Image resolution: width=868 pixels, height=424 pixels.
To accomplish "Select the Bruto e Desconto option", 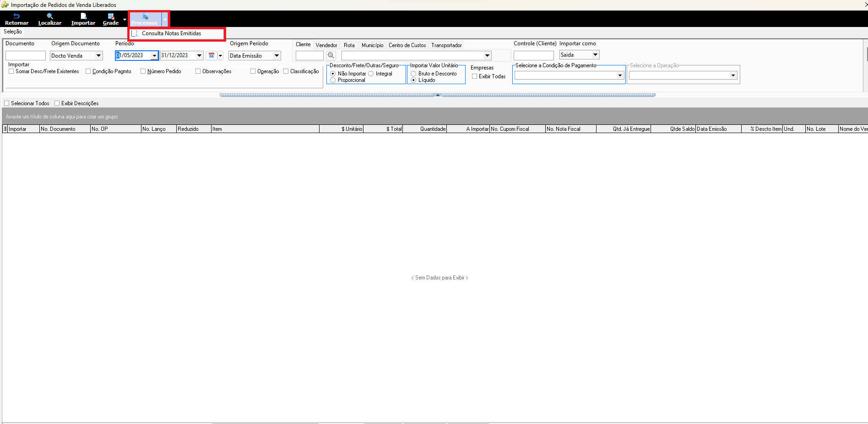I will point(413,74).
